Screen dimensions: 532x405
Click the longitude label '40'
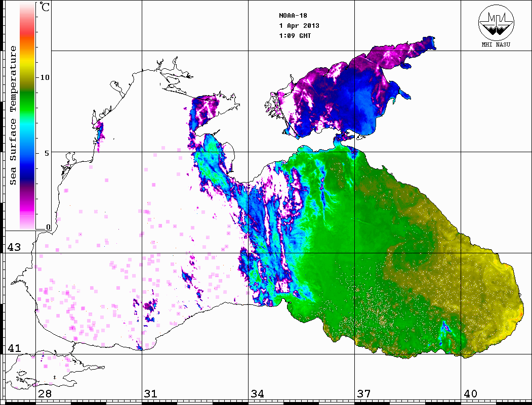pos(470,394)
